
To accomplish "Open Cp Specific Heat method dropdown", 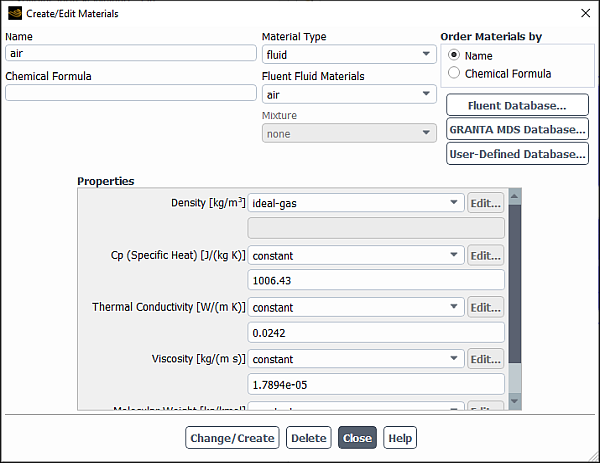I will coord(355,255).
